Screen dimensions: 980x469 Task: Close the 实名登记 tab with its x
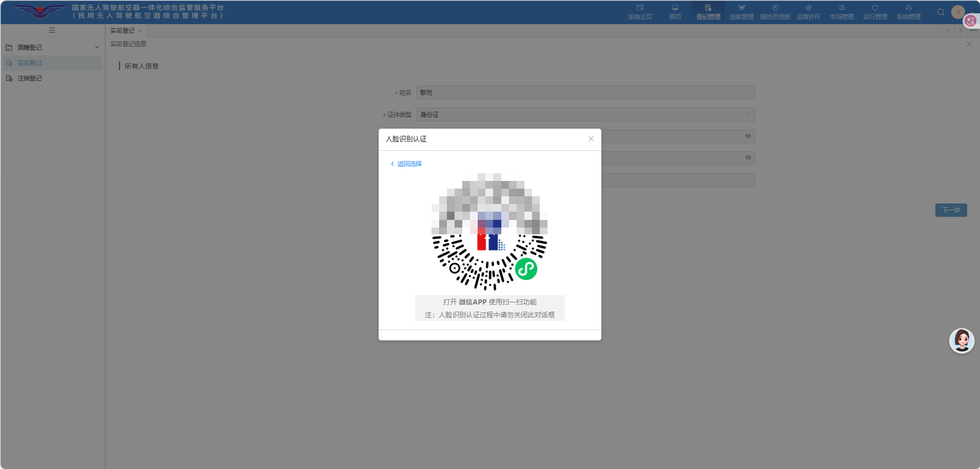[140, 31]
